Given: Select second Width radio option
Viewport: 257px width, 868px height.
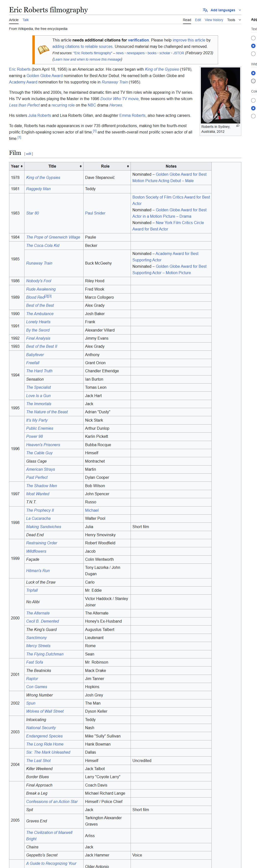Looking at the screenshot, I should [253, 81].
